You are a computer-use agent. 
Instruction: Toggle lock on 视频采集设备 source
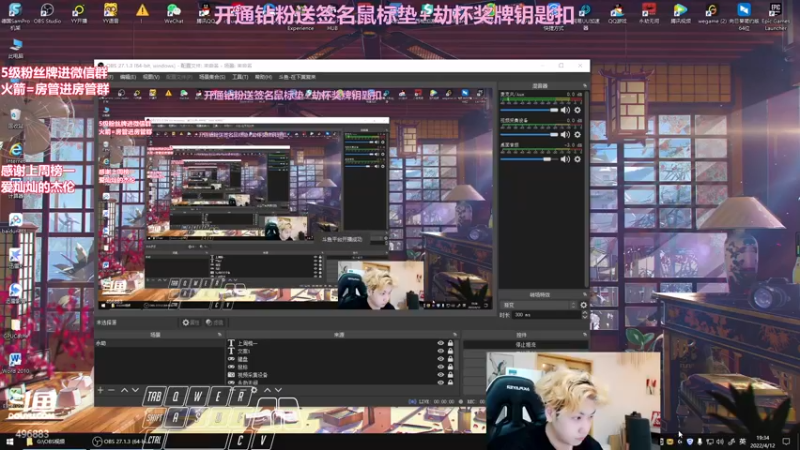(451, 374)
